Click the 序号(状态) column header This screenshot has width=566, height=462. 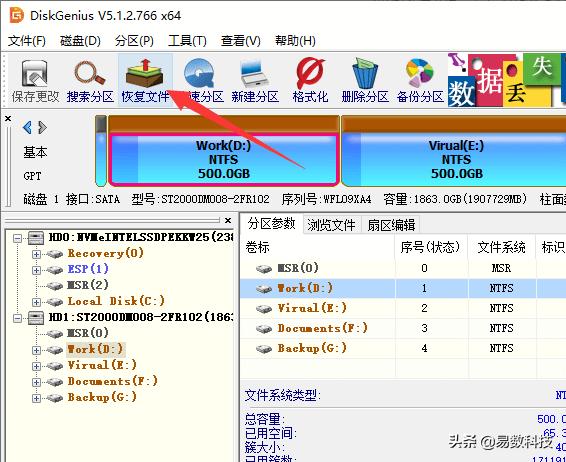431,247
